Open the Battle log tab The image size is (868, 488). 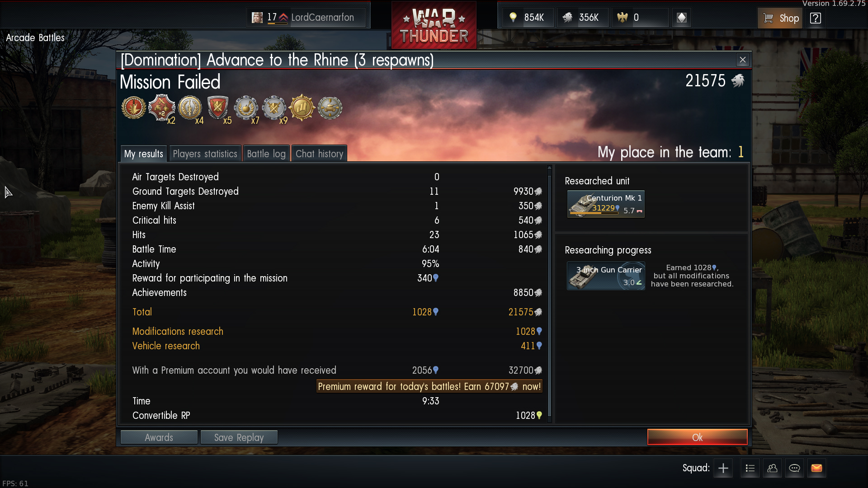pyautogui.click(x=266, y=154)
